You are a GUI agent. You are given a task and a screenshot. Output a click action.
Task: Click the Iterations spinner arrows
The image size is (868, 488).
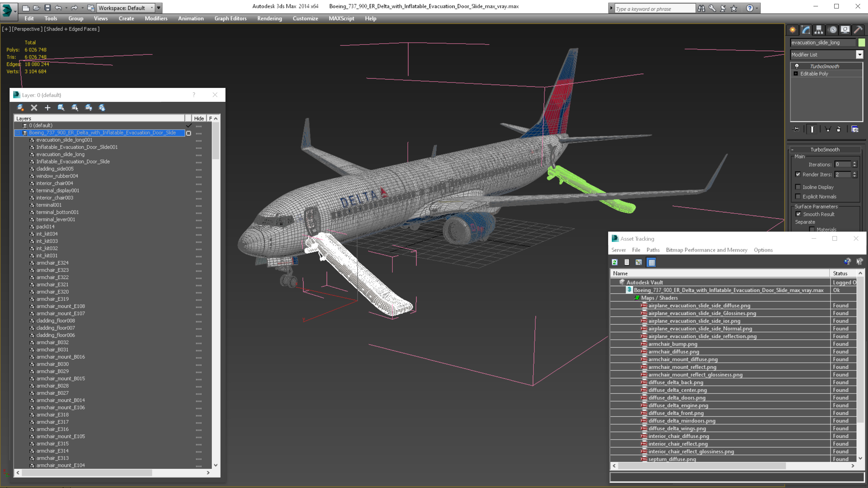click(x=854, y=164)
